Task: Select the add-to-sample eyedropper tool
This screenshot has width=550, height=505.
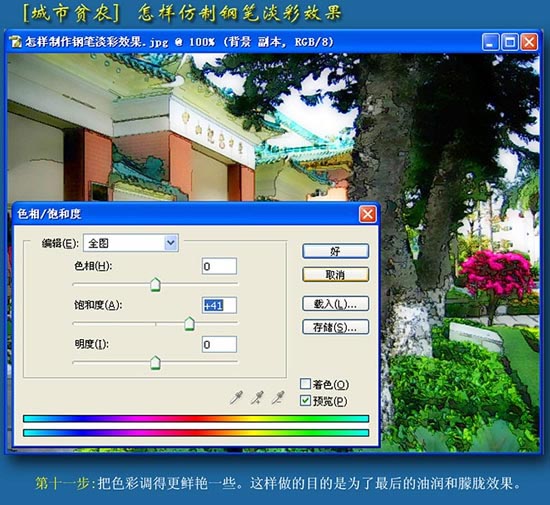Action: [x=257, y=398]
